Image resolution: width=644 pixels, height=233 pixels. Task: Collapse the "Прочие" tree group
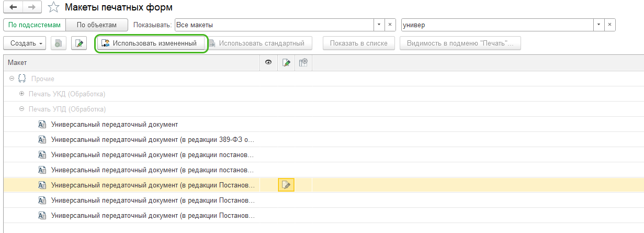point(12,79)
